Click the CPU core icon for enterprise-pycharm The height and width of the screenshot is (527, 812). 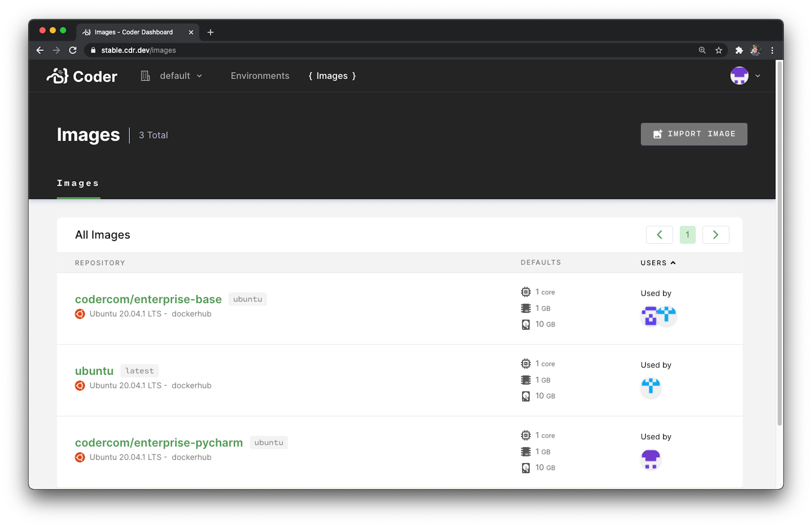click(x=525, y=435)
